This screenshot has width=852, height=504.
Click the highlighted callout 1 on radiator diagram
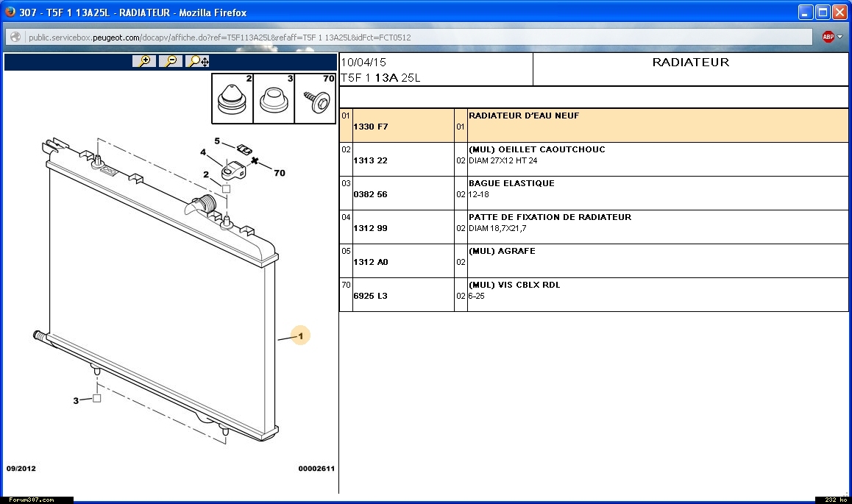(300, 336)
